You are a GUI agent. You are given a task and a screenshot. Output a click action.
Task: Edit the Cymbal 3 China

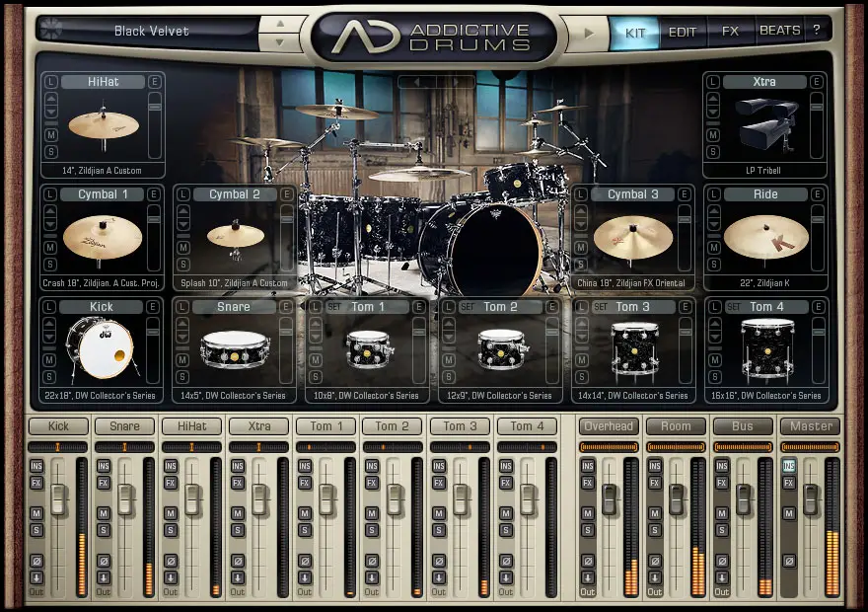(685, 194)
